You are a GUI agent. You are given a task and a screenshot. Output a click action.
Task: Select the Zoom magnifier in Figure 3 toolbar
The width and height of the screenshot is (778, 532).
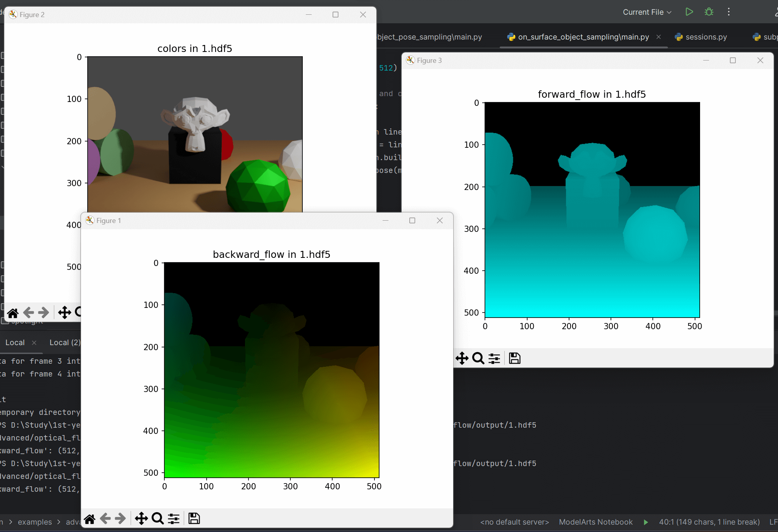[x=478, y=358]
